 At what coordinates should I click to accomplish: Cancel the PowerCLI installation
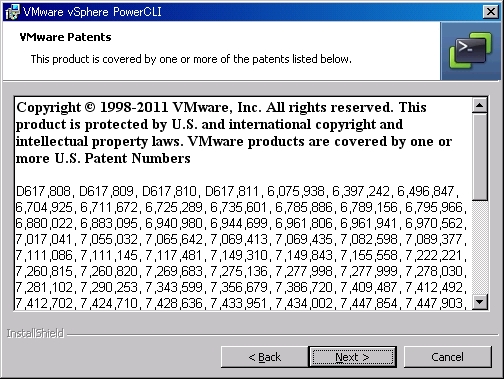pos(447,357)
